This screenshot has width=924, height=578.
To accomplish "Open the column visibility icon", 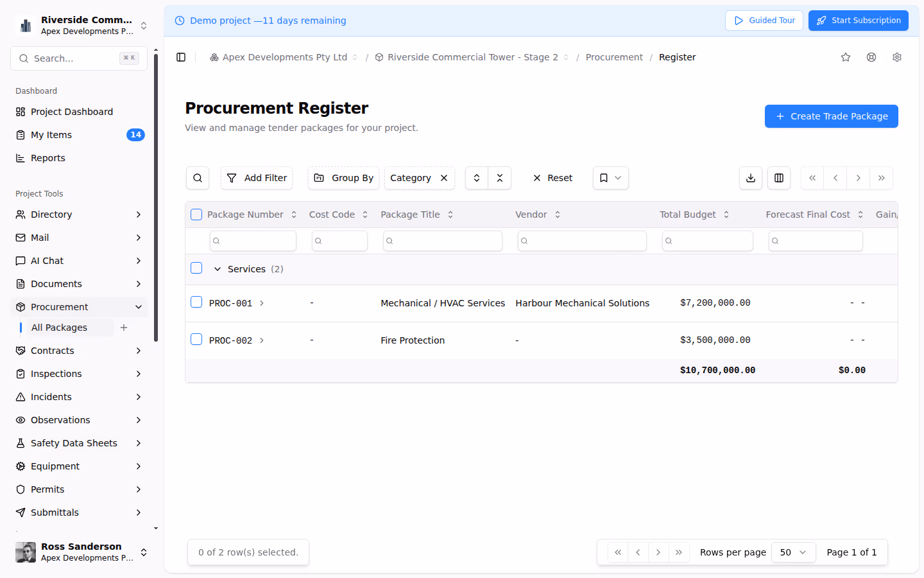I will coord(779,178).
